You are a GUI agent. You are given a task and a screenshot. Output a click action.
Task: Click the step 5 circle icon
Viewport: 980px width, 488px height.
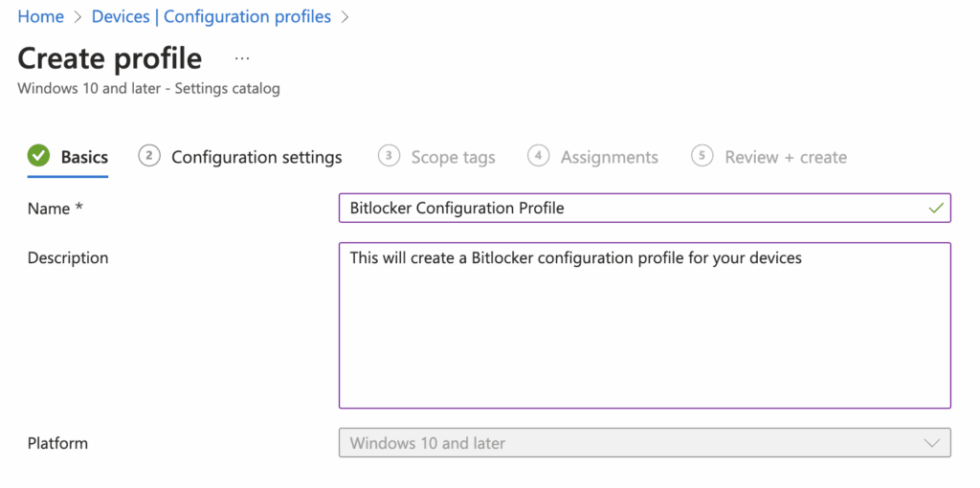(702, 156)
